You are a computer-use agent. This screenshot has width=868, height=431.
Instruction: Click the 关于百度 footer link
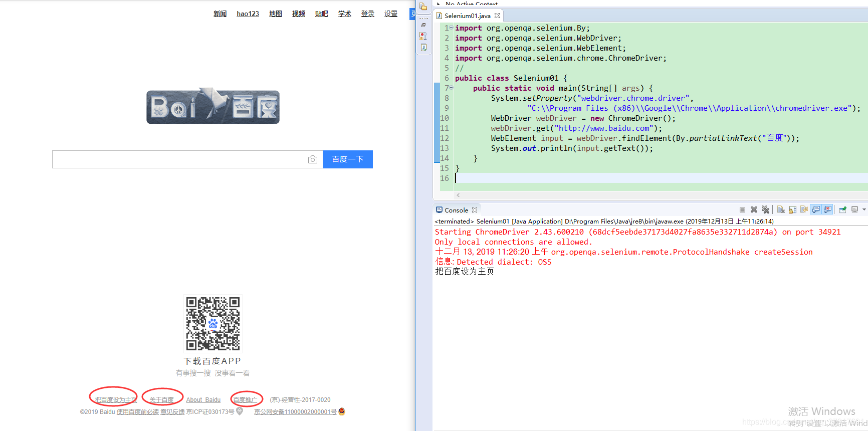[x=161, y=400]
